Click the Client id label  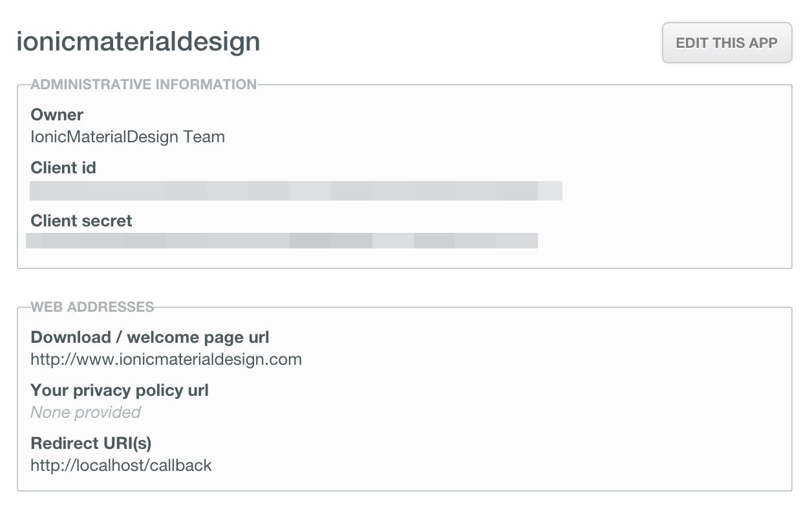pos(63,168)
